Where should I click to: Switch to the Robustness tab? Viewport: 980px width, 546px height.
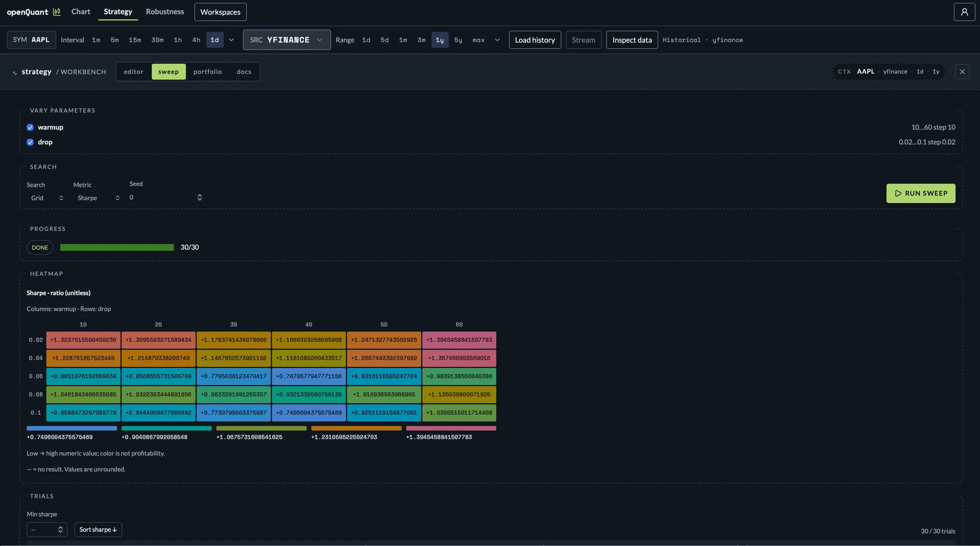pos(165,11)
